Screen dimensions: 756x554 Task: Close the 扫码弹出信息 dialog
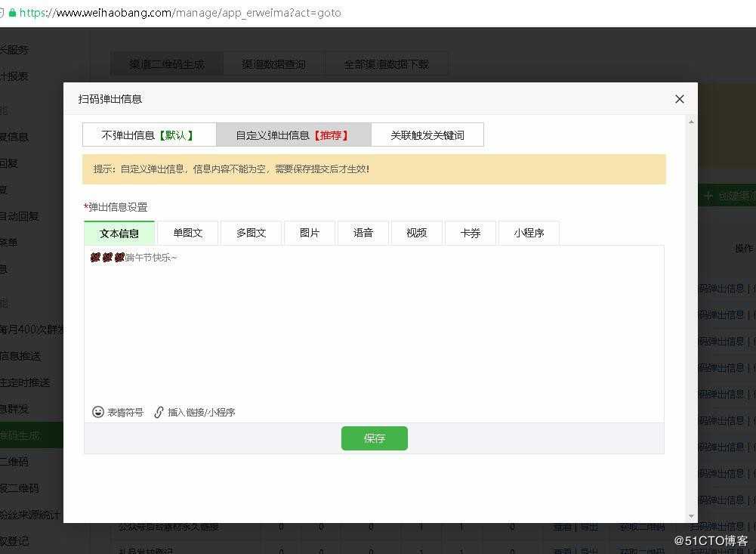(679, 99)
